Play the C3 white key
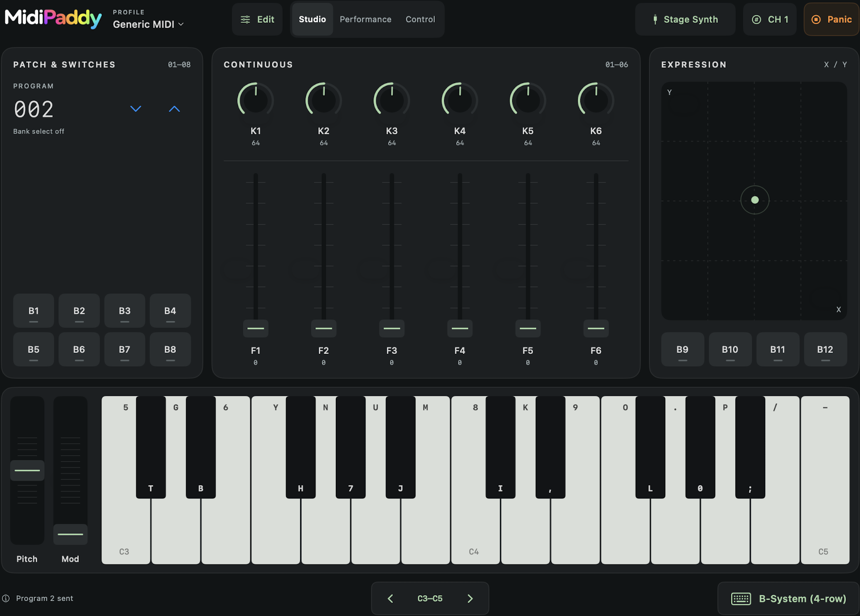Image resolution: width=860 pixels, height=616 pixels. coord(126,531)
